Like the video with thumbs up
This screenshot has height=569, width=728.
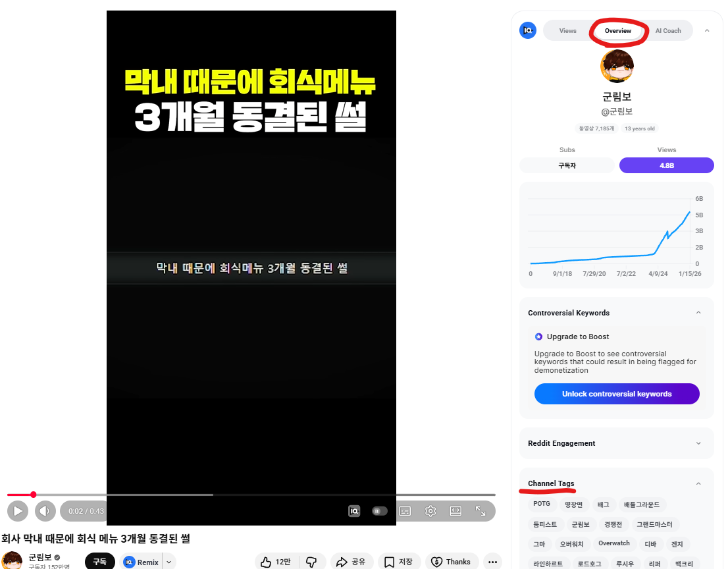click(275, 562)
